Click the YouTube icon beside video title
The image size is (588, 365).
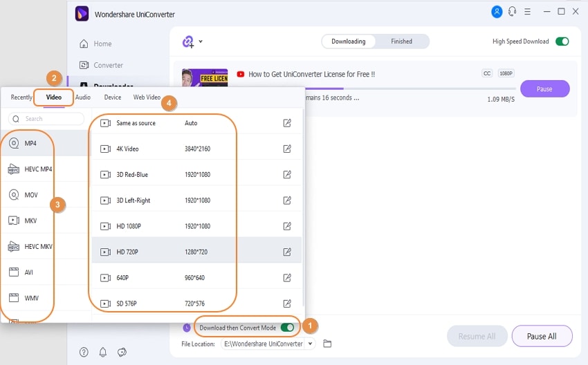pyautogui.click(x=241, y=74)
